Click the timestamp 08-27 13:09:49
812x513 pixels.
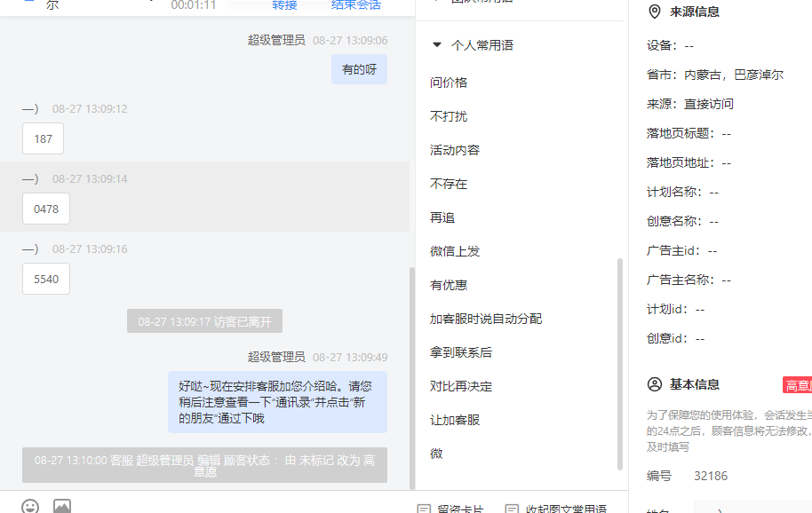(x=350, y=357)
